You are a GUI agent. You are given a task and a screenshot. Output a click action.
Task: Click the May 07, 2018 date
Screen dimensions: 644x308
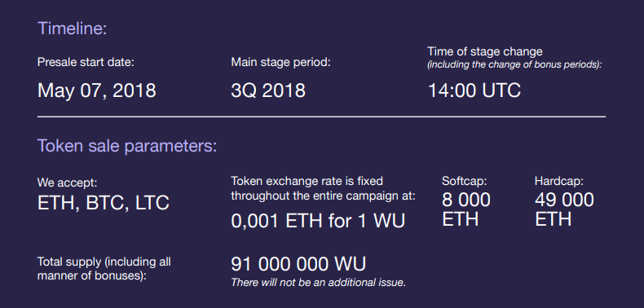96,90
